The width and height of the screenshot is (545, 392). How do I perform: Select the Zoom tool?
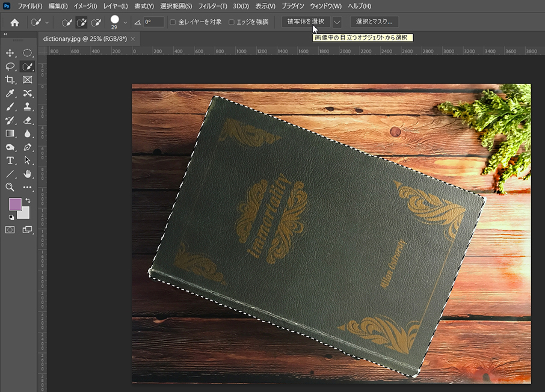point(10,187)
